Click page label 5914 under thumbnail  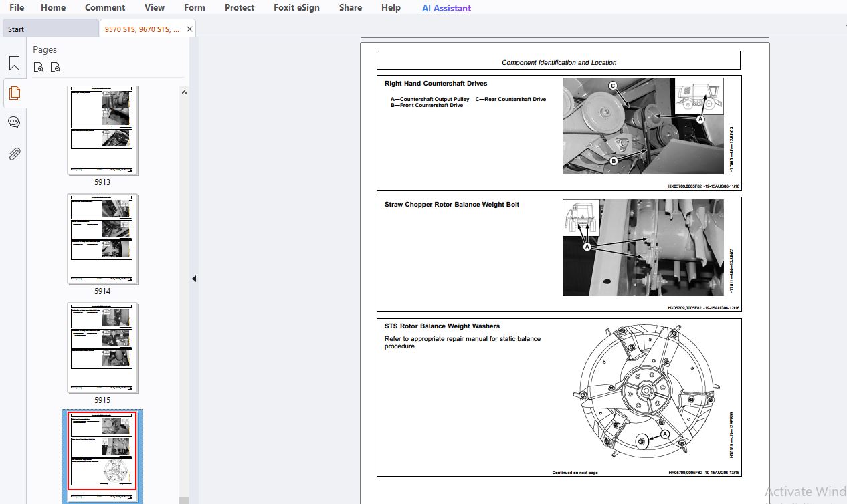[102, 291]
